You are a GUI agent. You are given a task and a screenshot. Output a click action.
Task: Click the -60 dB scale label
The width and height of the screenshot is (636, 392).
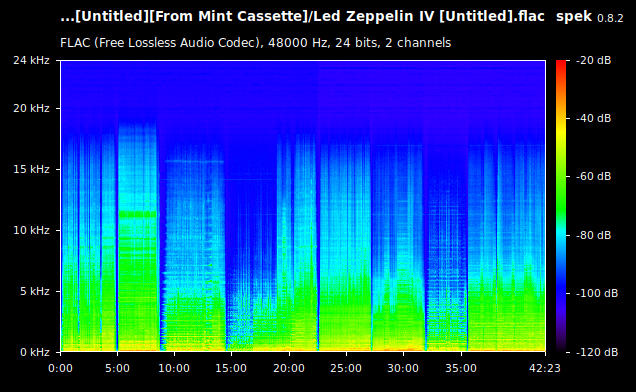pos(593,177)
